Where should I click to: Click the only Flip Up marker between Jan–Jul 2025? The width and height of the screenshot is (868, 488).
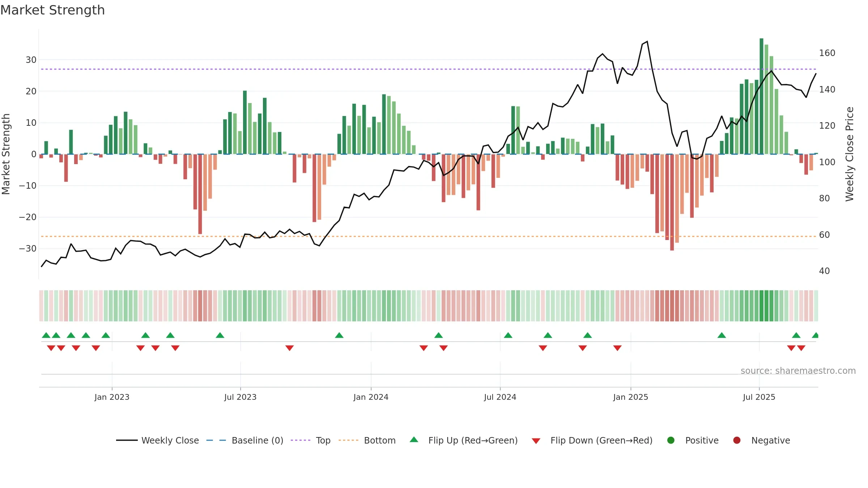[x=722, y=335]
